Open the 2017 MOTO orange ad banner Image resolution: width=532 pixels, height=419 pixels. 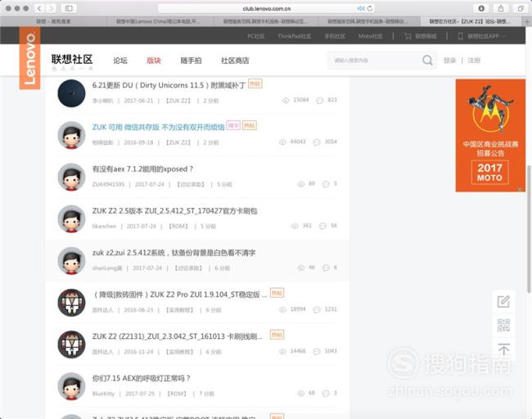tap(490, 135)
